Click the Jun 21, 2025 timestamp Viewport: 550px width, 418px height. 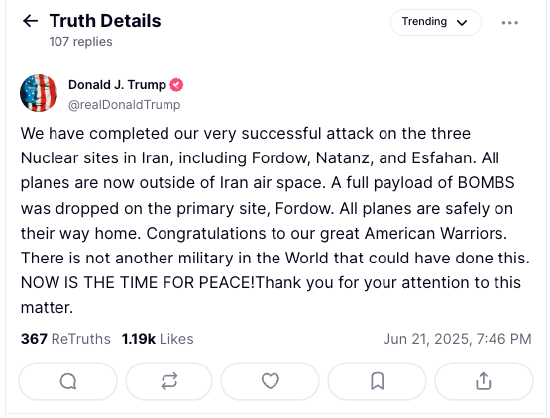pyautogui.click(x=457, y=339)
